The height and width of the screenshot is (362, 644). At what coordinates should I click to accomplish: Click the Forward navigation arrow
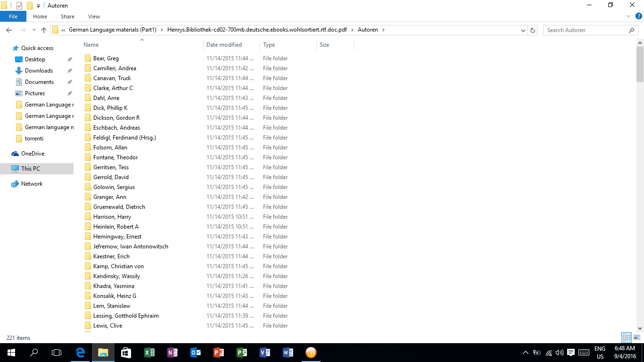22,30
